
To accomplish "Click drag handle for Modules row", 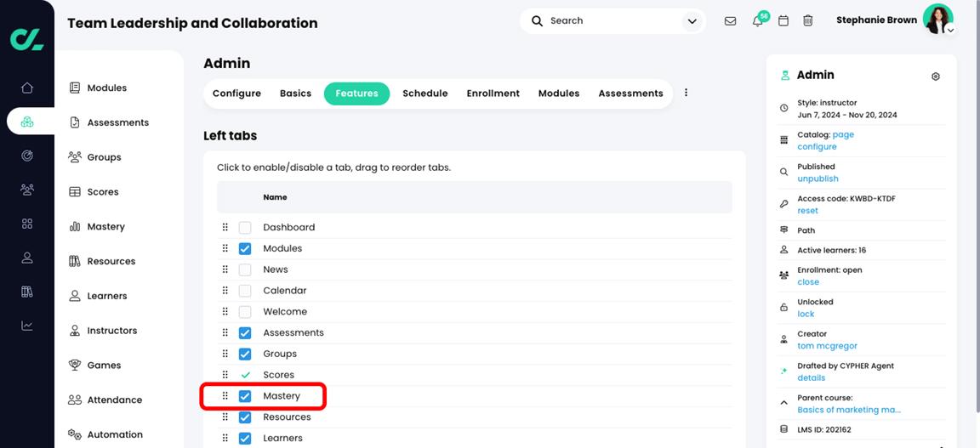I will click(225, 249).
